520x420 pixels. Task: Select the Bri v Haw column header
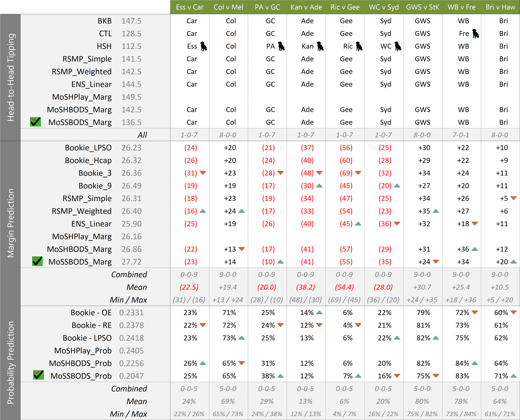pos(500,7)
